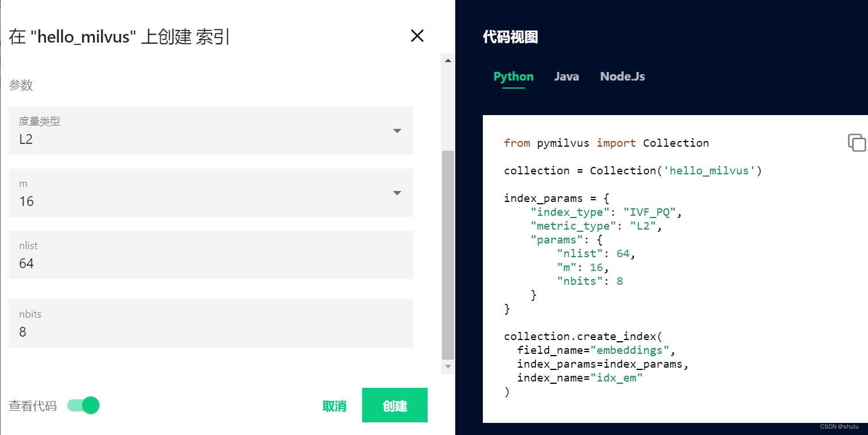Click the 参数 section label
This screenshot has width=868, height=435.
tap(21, 85)
